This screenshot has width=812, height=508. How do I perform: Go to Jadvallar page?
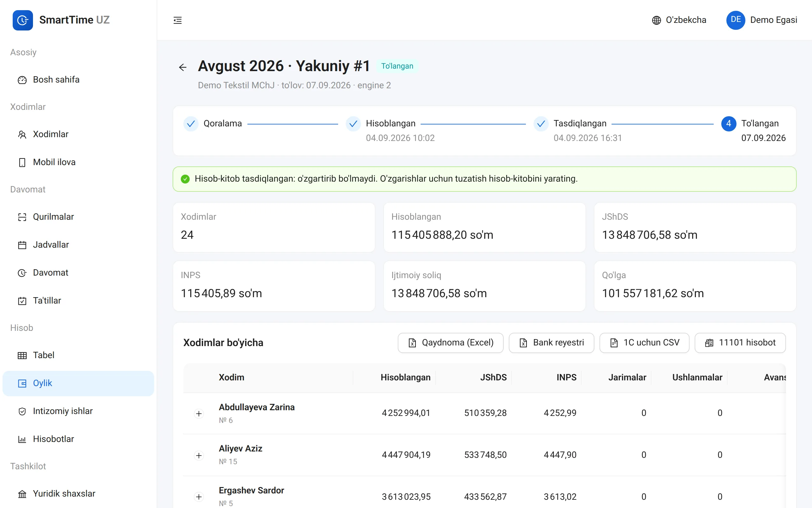tap(78, 245)
